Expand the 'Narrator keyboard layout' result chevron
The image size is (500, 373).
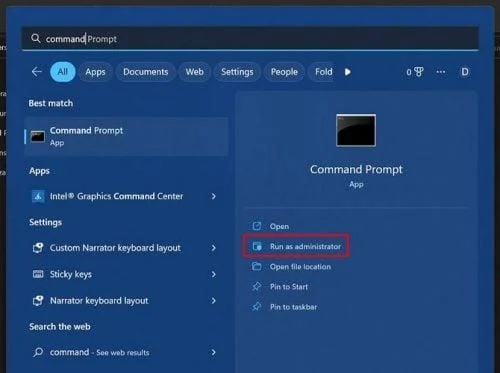(214, 300)
